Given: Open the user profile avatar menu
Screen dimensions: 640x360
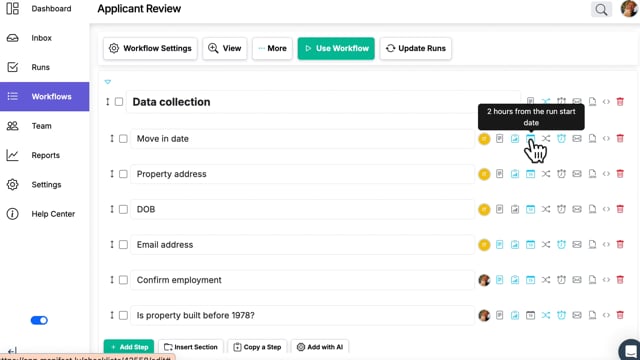Looking at the screenshot, I should pyautogui.click(x=629, y=9).
